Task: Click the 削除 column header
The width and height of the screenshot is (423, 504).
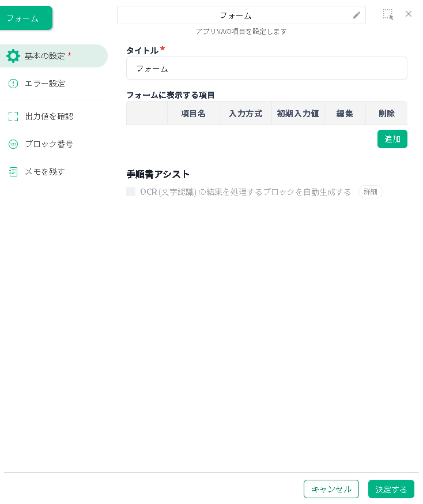Action: [387, 114]
